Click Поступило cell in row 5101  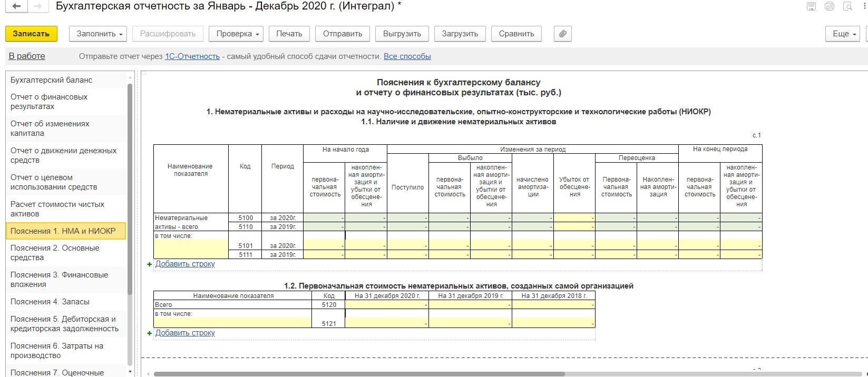coord(408,245)
